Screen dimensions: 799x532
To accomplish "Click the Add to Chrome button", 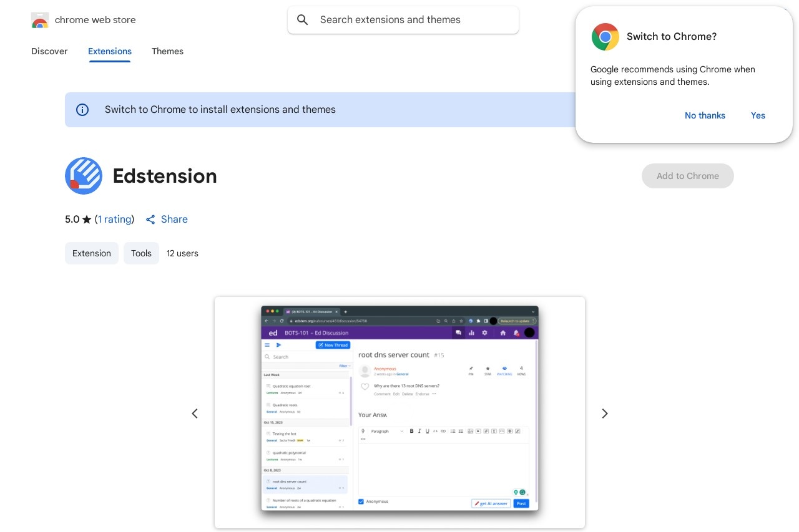I will (688, 176).
